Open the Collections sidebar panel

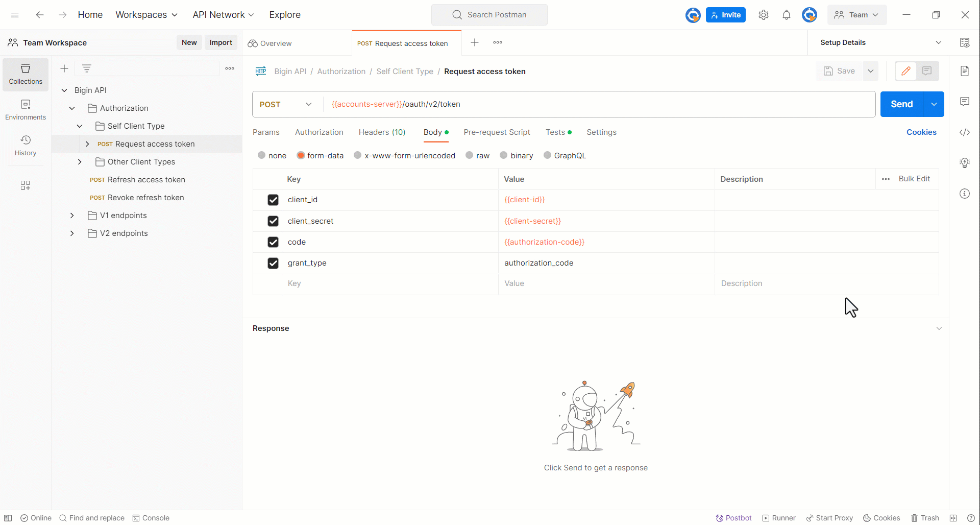pos(26,75)
